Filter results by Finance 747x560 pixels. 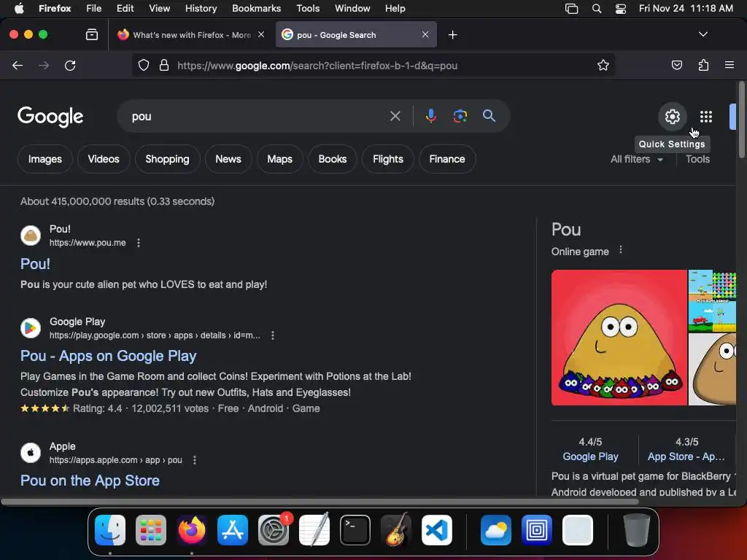coord(447,159)
